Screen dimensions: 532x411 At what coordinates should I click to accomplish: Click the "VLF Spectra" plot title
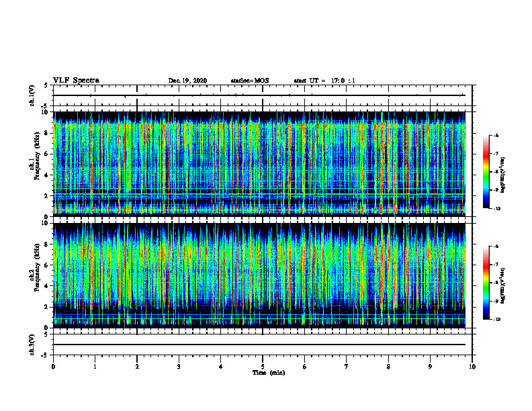pos(76,81)
